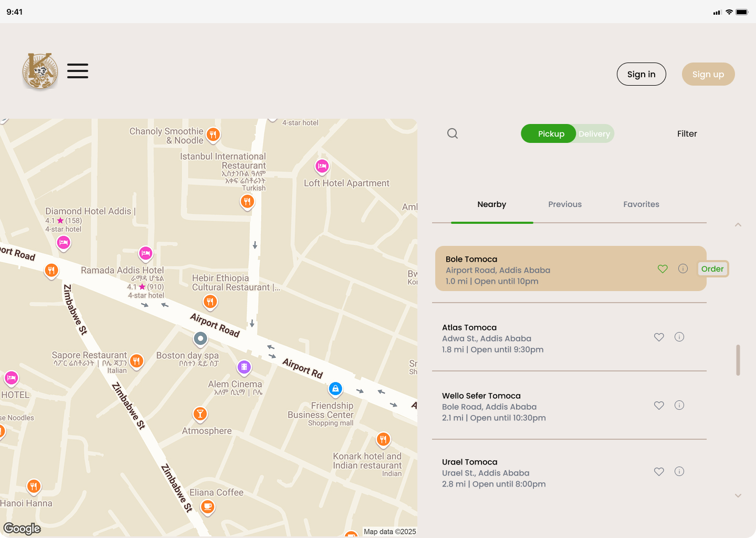Viewport: 756px width, 538px height.
Task: Click the Tomoca logo icon
Action: [40, 71]
